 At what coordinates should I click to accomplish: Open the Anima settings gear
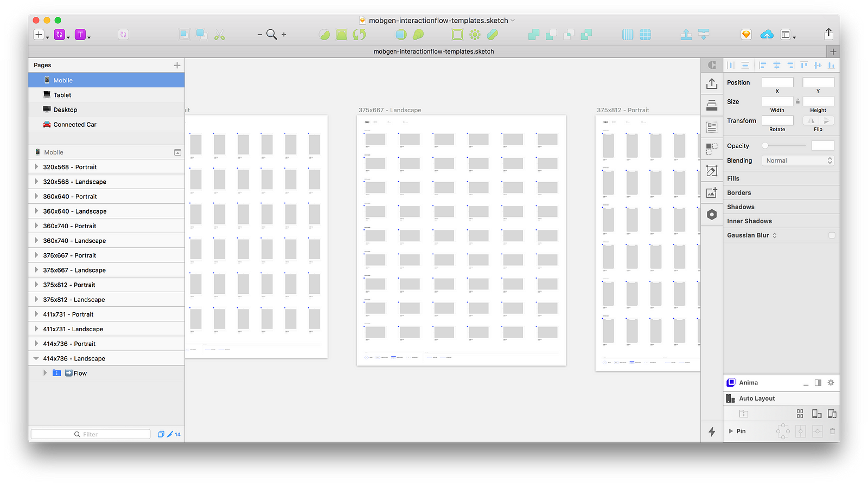pyautogui.click(x=831, y=383)
